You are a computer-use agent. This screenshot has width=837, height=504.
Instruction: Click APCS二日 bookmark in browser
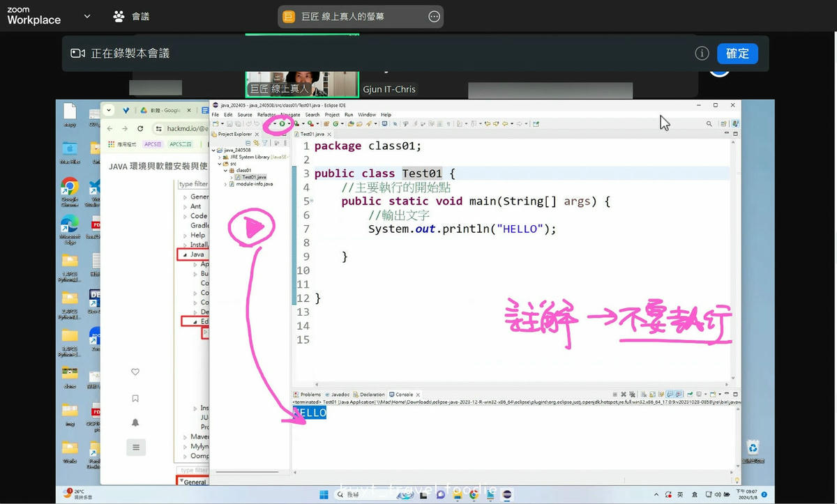point(180,144)
